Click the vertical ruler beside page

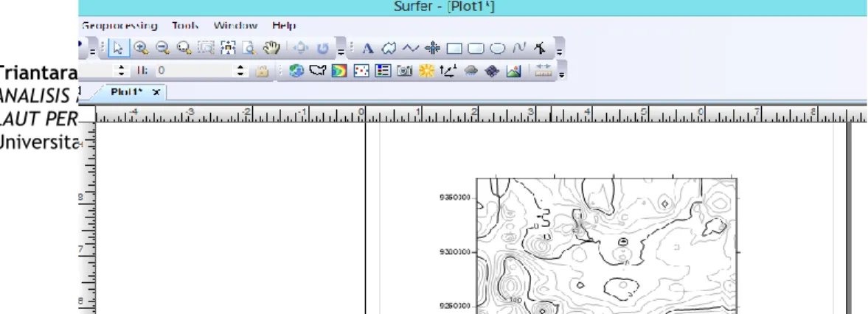(x=88, y=218)
